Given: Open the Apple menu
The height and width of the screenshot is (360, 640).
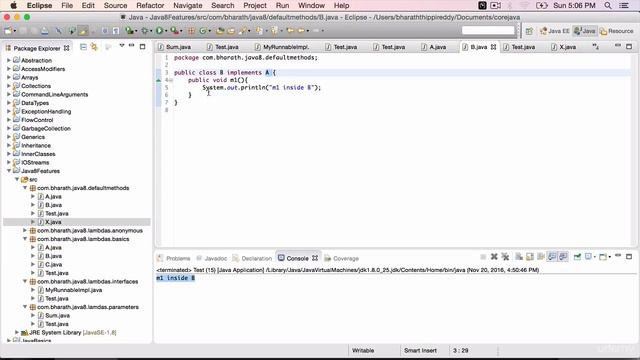Looking at the screenshot, I should pos(13,5).
